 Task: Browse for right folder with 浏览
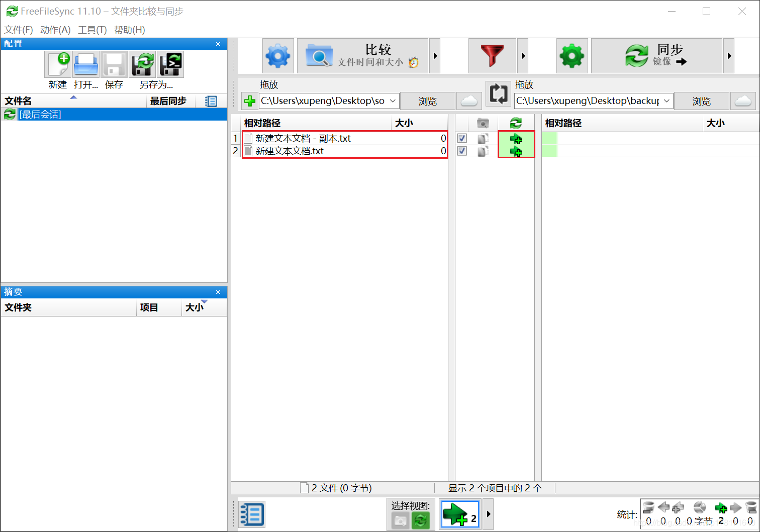[x=702, y=101]
